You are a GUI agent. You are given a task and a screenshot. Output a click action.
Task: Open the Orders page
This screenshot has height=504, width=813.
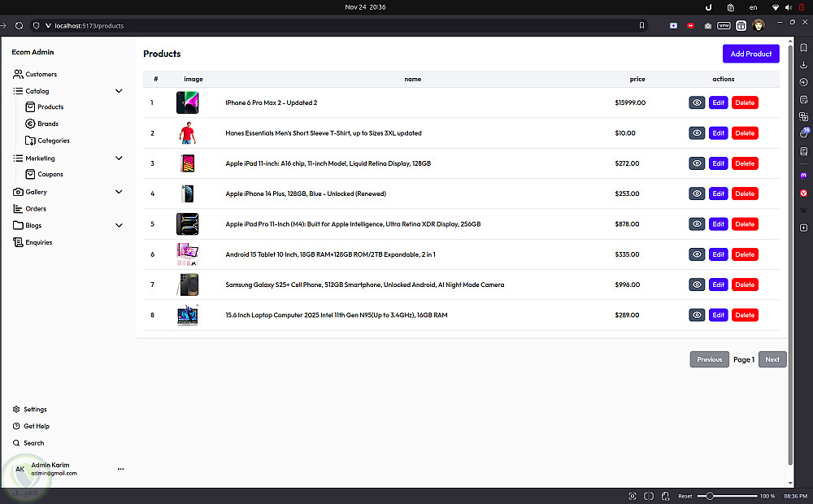click(x=29, y=208)
